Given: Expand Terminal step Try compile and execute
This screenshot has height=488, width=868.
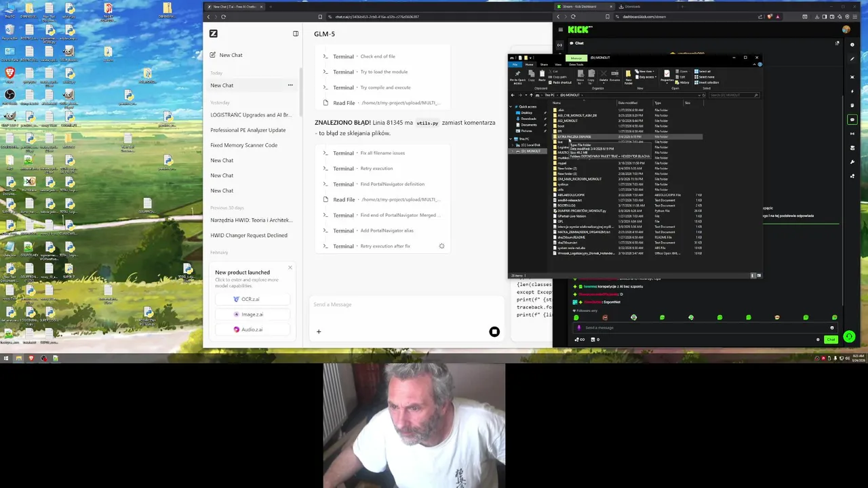Looking at the screenshot, I should [x=366, y=87].
